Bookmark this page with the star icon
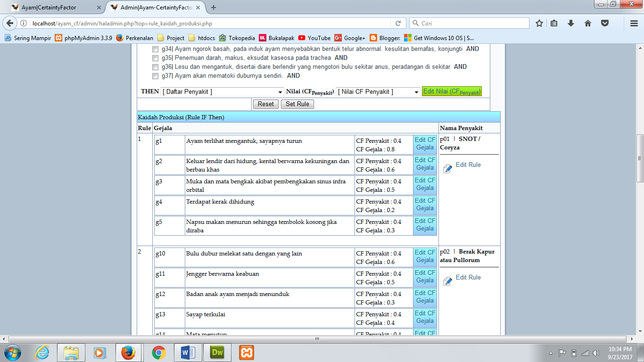This screenshot has width=644, height=362. [x=539, y=23]
